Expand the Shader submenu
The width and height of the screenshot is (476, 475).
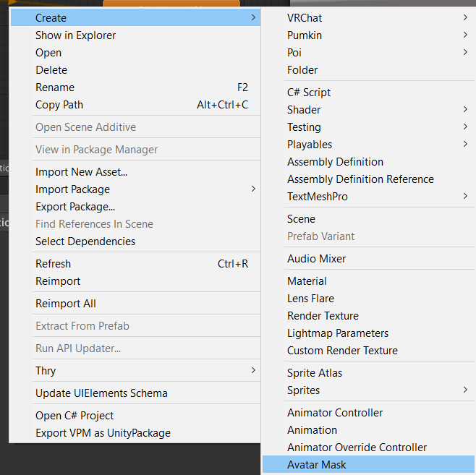point(368,109)
